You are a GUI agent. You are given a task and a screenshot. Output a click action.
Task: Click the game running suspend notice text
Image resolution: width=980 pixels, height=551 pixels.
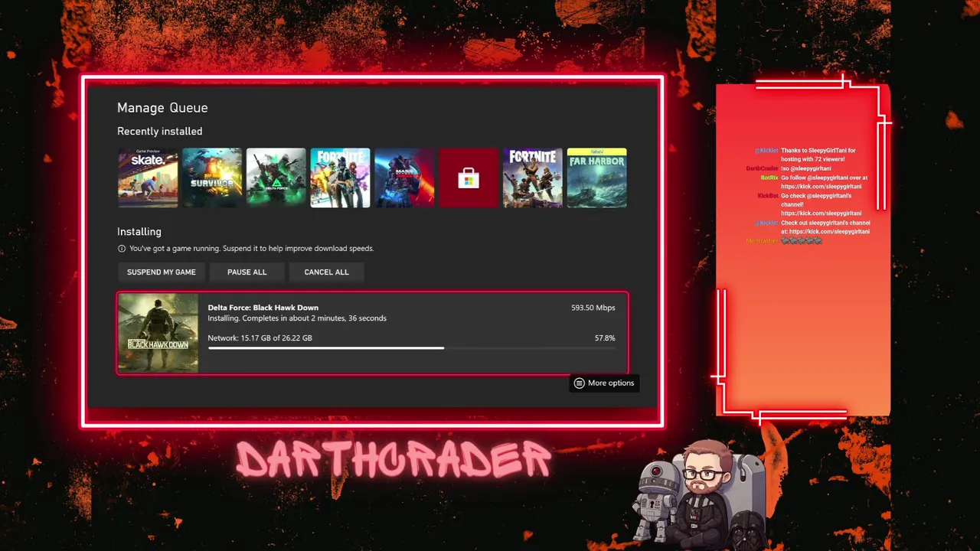(251, 249)
